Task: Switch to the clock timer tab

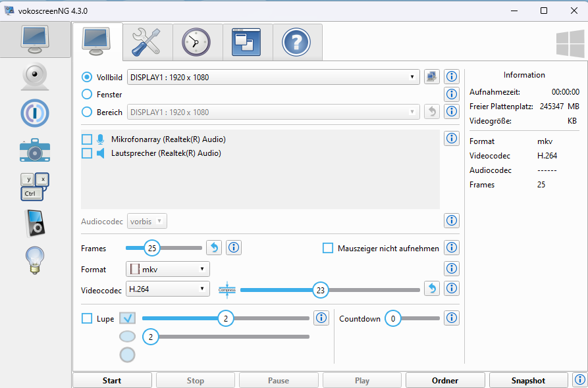Action: tap(197, 42)
